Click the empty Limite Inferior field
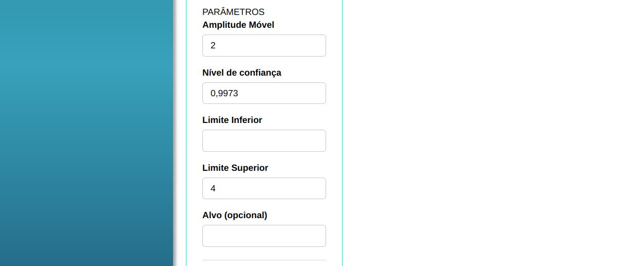This screenshot has width=644, height=266. point(264,141)
